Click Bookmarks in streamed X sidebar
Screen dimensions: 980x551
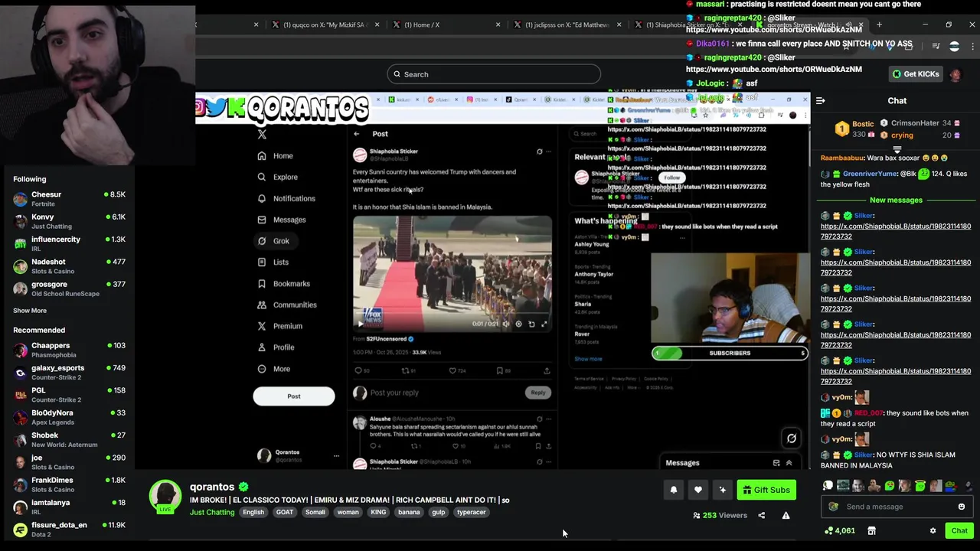[284, 284]
